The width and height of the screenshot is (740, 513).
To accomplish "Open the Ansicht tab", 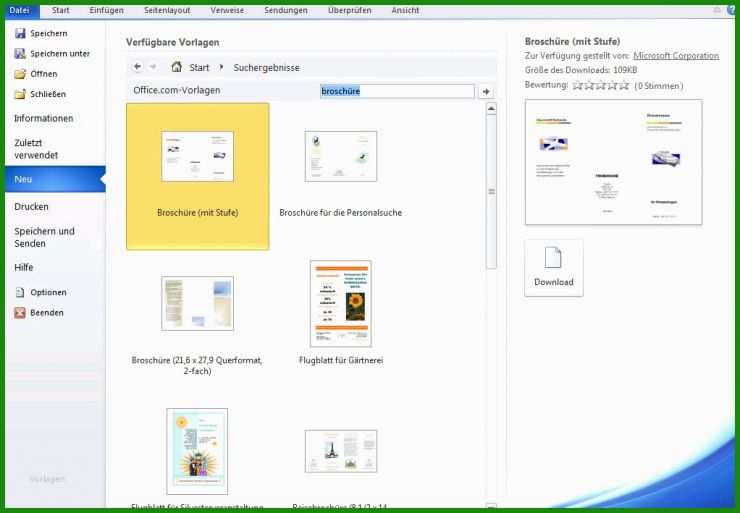I will pyautogui.click(x=405, y=10).
